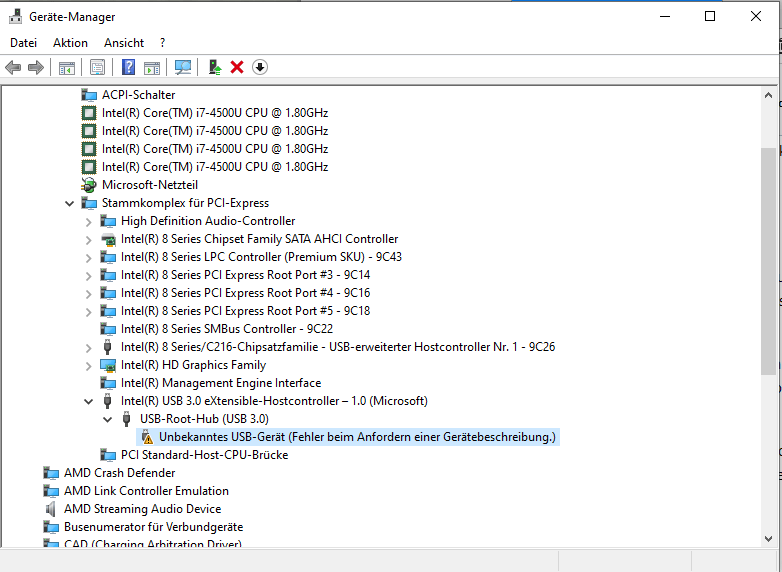782x572 pixels.
Task: Click the USB icon beside USB-Root-Hub (USB 3.0)
Action: click(x=126, y=419)
